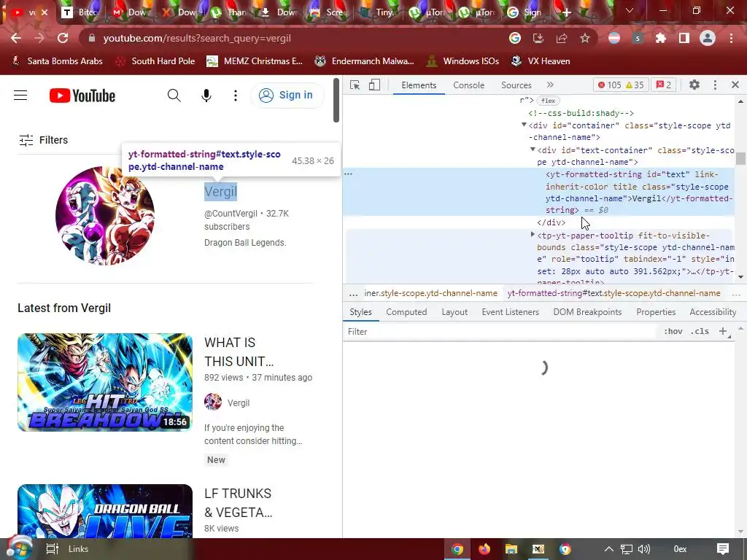Toggle Chrome side panel

[x=684, y=38]
